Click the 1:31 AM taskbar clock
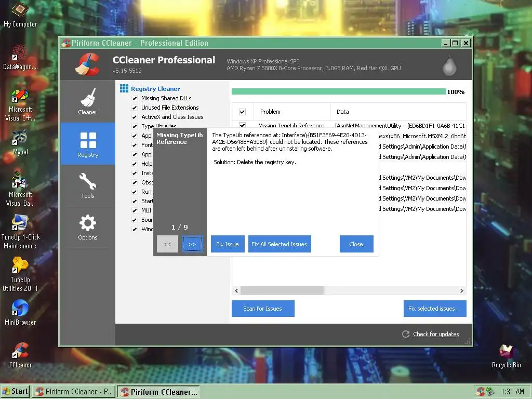Image resolution: width=532 pixels, height=399 pixels. [512, 392]
